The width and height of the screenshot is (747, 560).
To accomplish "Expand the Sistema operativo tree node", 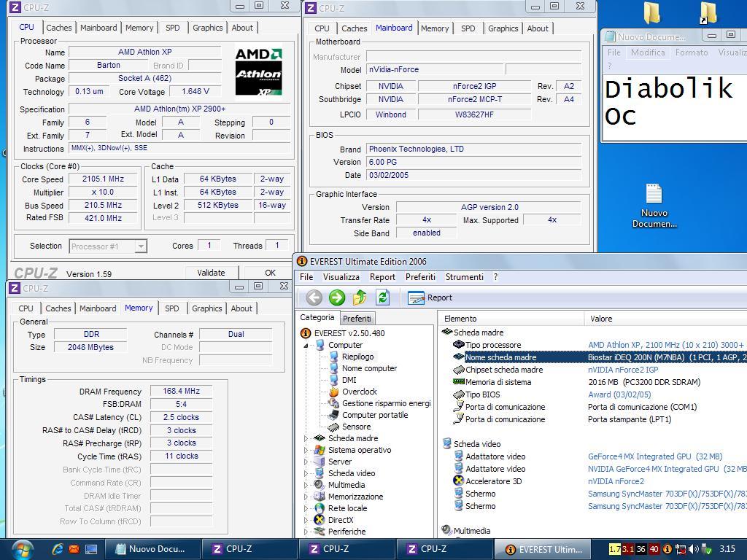I will (x=306, y=450).
